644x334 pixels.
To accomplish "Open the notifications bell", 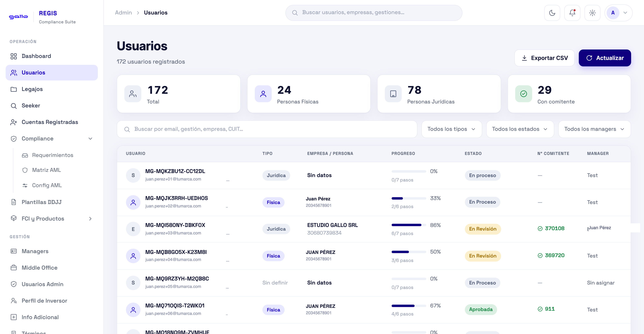I will pyautogui.click(x=572, y=13).
